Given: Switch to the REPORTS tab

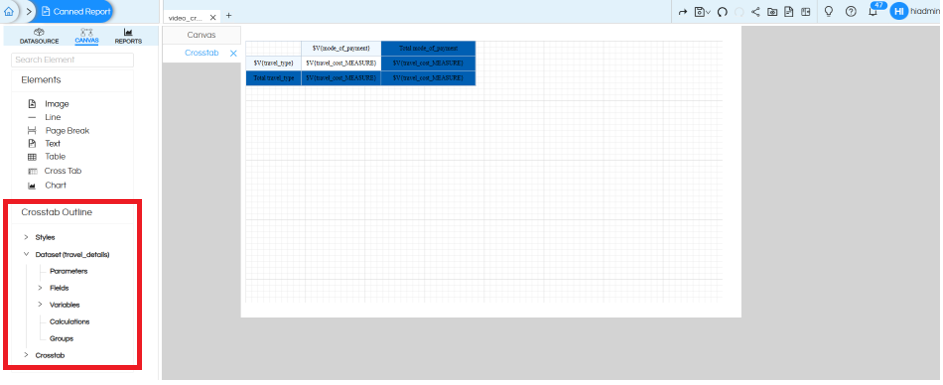Looking at the screenshot, I should 128,36.
